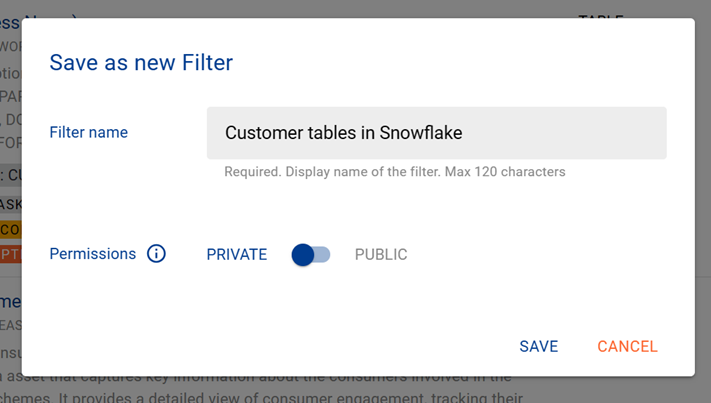Click the "Customer tables in Snowflake" text
Screen dimensions: 711x403
(343, 133)
